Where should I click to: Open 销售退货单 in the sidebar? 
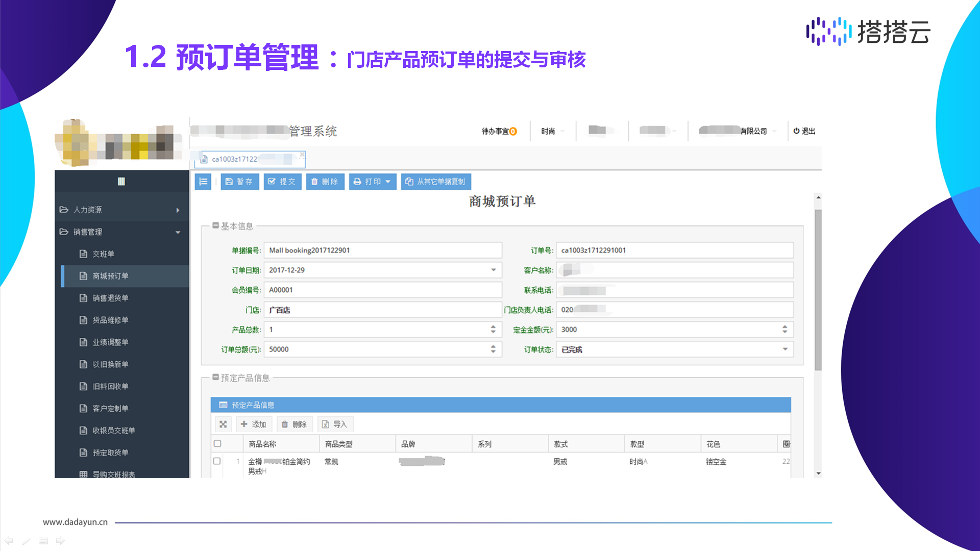click(x=110, y=298)
